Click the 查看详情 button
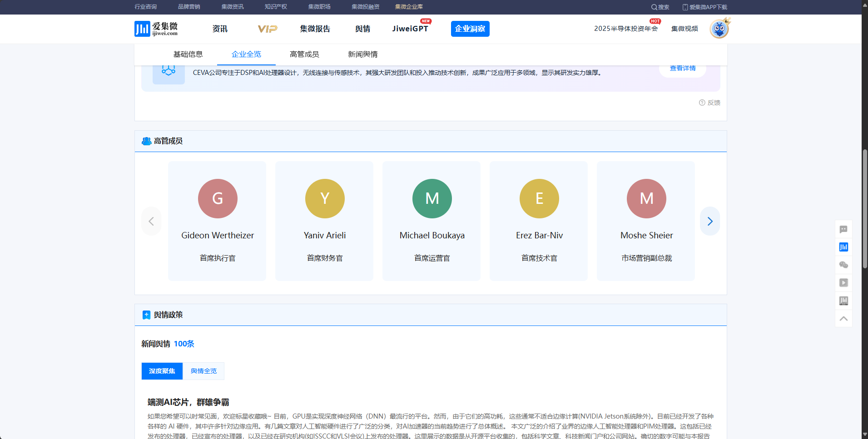 coord(683,69)
